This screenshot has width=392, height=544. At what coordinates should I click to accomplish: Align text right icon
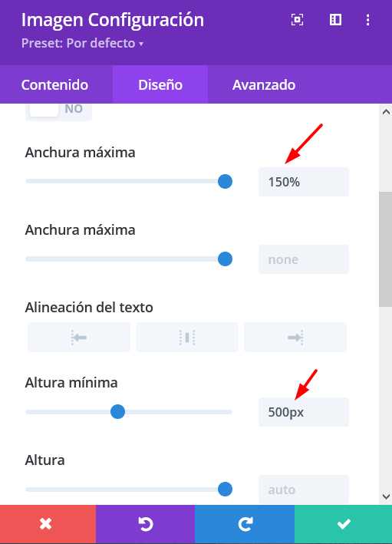tap(295, 338)
